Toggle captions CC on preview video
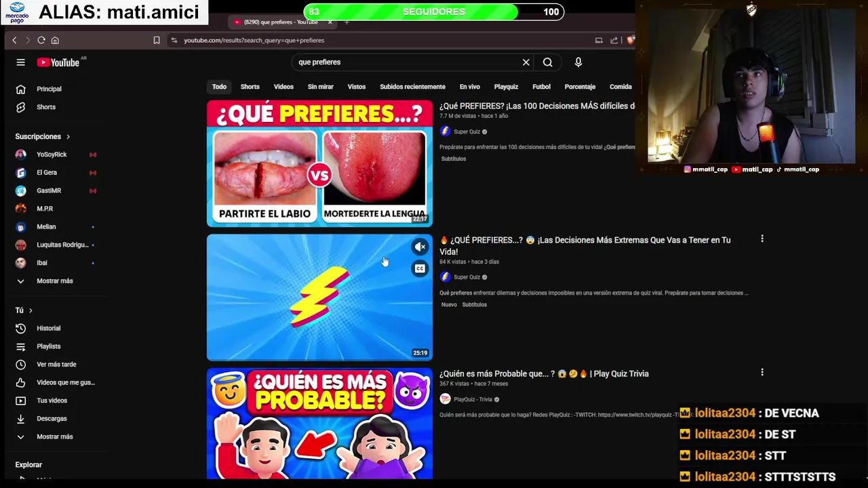Image resolution: width=868 pixels, height=488 pixels. pos(420,269)
